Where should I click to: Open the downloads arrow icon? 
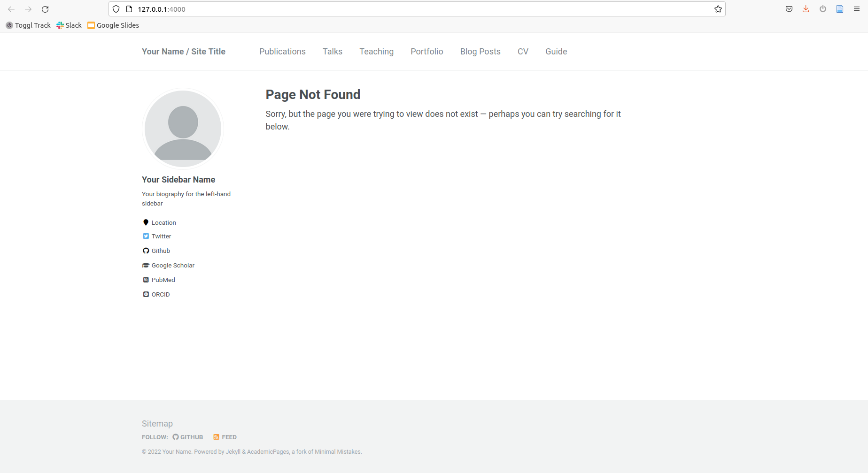(806, 9)
